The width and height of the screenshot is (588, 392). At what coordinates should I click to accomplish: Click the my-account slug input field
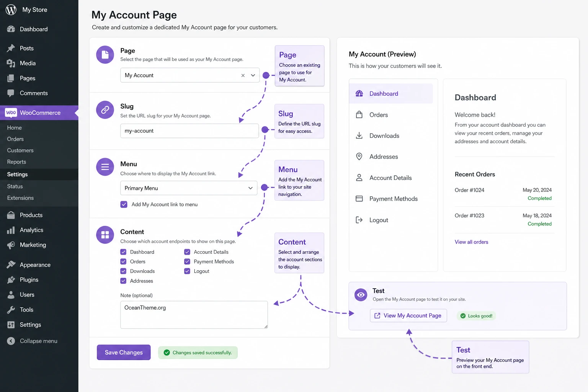(x=189, y=131)
